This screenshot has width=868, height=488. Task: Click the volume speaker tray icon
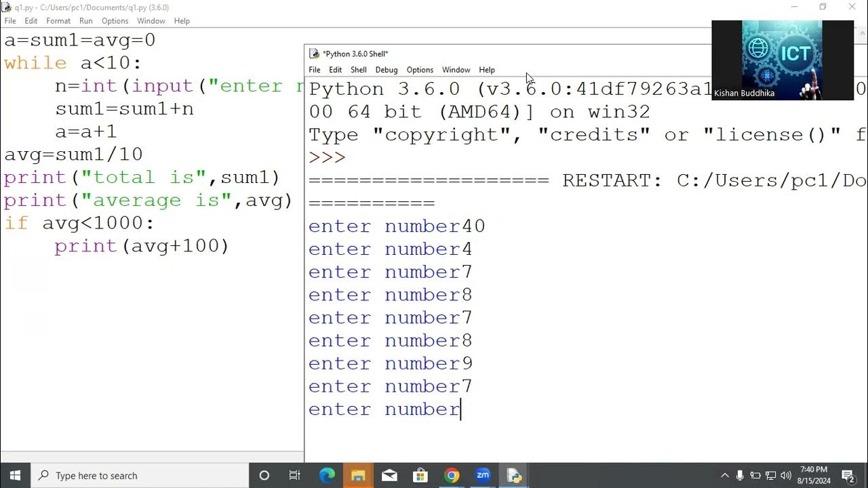pos(787,476)
